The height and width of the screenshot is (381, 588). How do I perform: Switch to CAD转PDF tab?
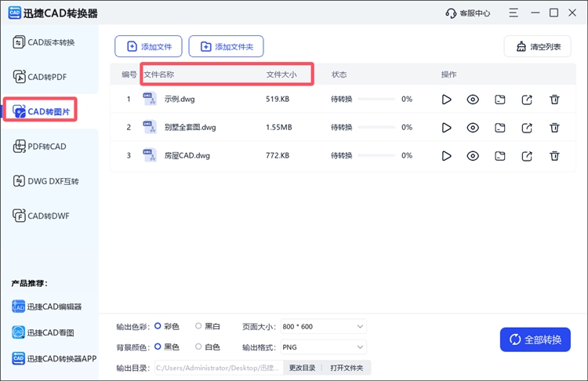click(49, 76)
